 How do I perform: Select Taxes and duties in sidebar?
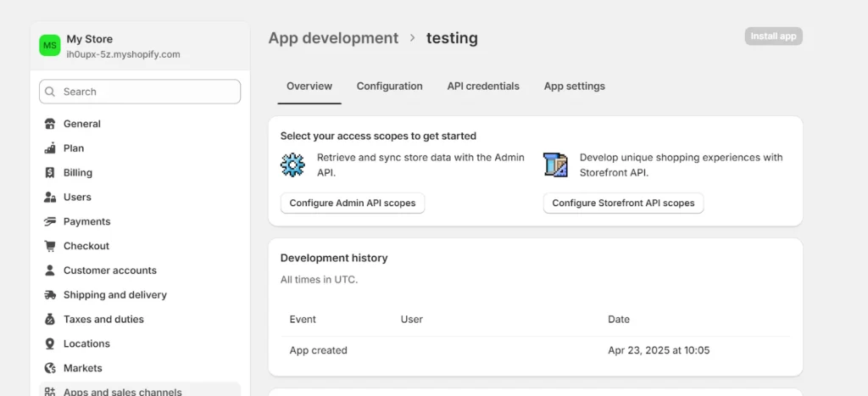coord(103,320)
